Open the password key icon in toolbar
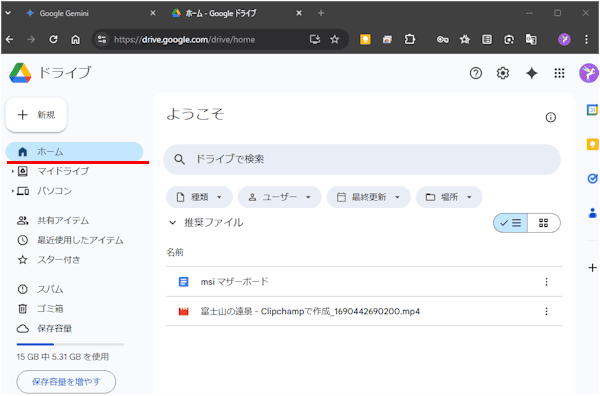 point(442,39)
